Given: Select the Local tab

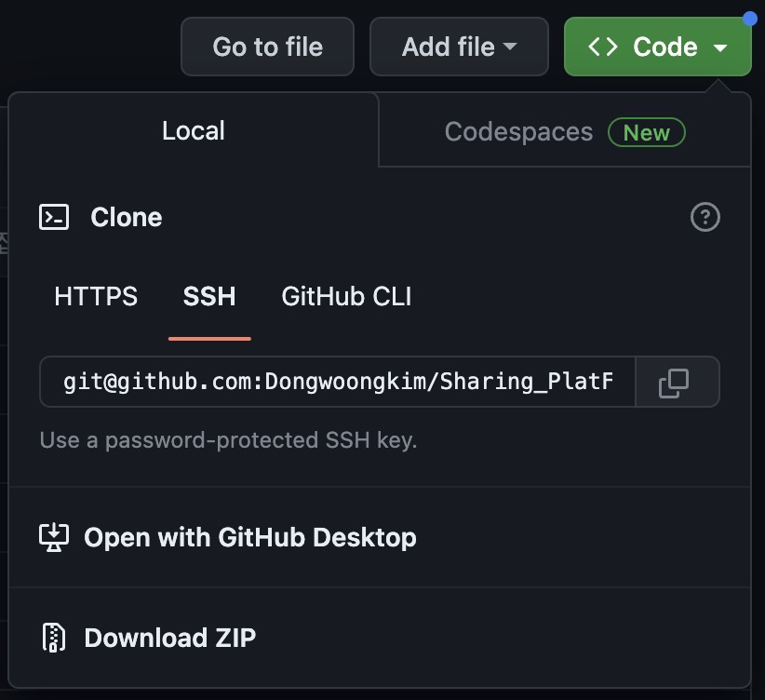Looking at the screenshot, I should pyautogui.click(x=194, y=131).
